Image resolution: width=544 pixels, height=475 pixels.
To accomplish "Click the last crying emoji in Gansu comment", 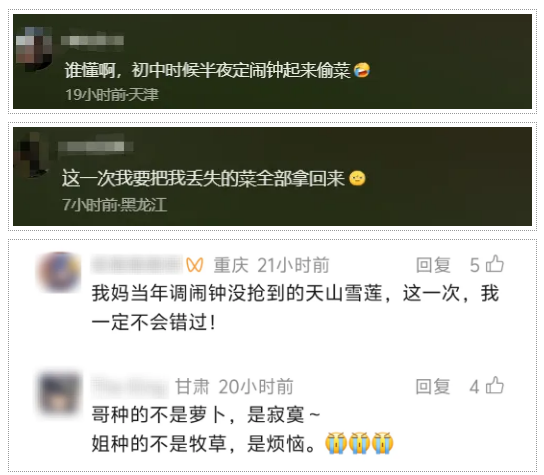I will pos(382,443).
